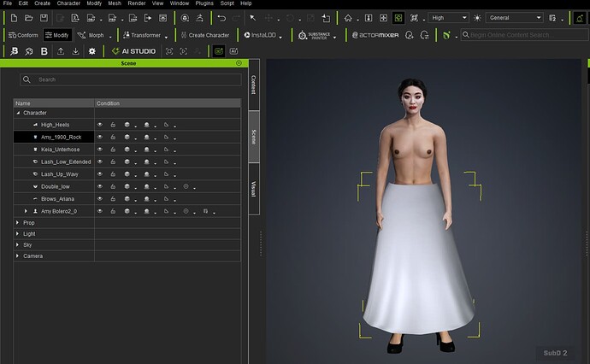The image size is (590, 364).
Task: Click the export arrow document icon
Action: 148,18
